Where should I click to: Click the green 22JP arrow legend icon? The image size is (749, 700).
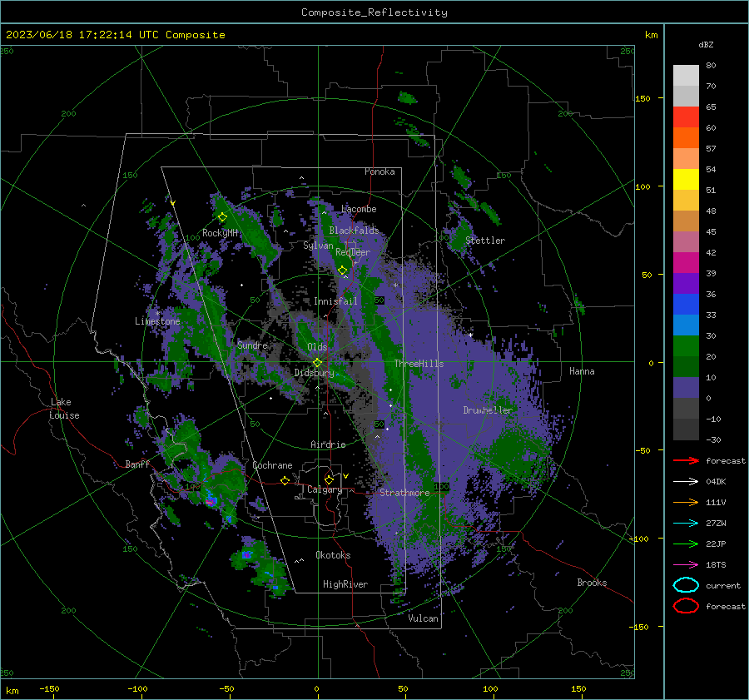tap(686, 544)
